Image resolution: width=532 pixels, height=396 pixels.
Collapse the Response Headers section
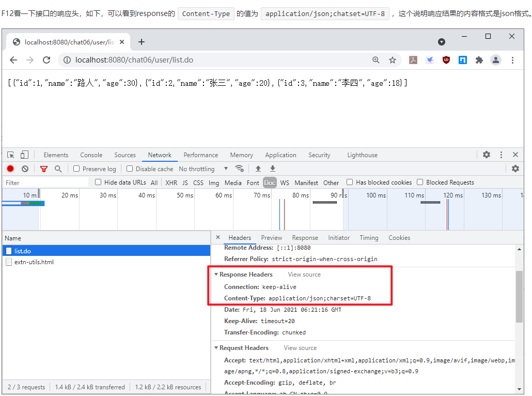216,275
